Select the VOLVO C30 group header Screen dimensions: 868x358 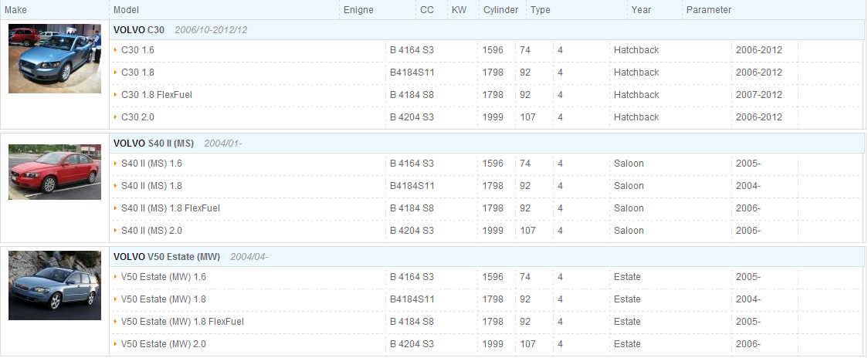coord(487,30)
